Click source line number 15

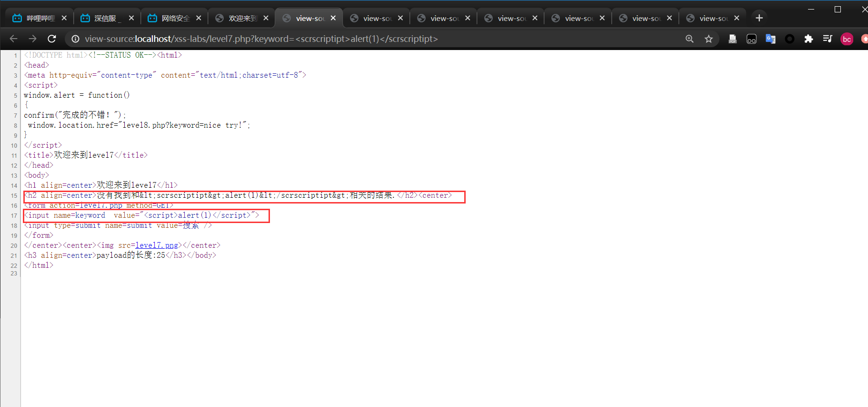14,196
